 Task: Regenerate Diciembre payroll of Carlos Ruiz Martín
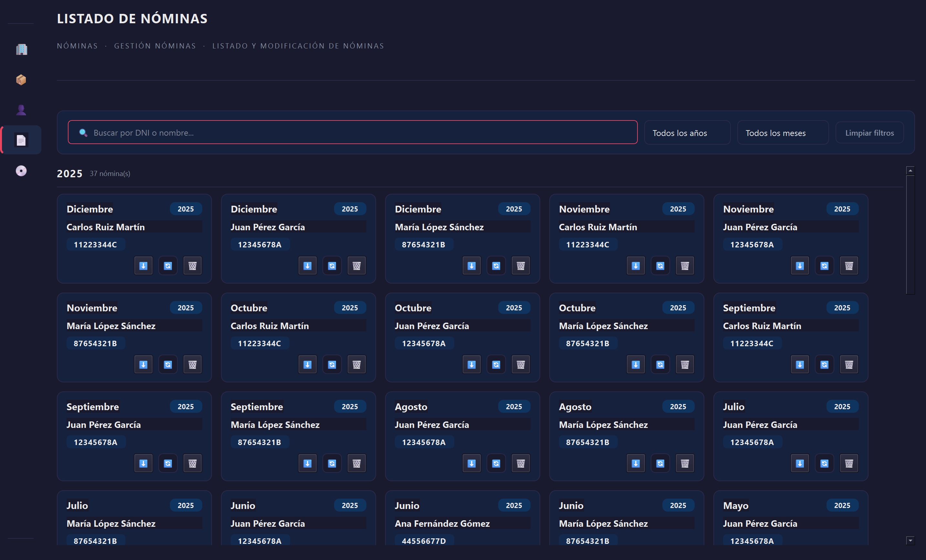[x=168, y=266]
